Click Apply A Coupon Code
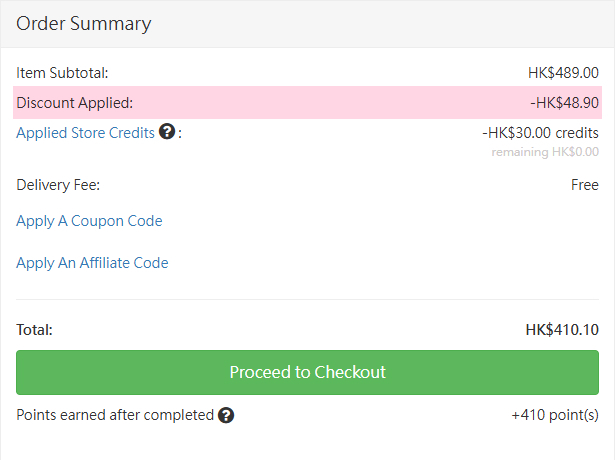The width and height of the screenshot is (615, 460). (89, 221)
